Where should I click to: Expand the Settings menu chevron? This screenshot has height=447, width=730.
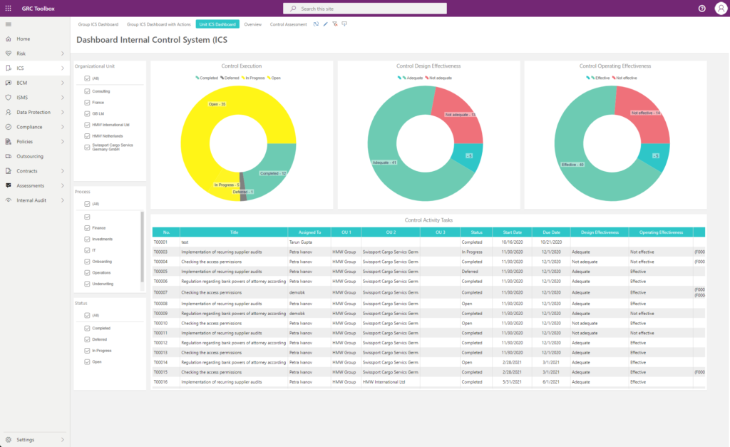pos(62,440)
